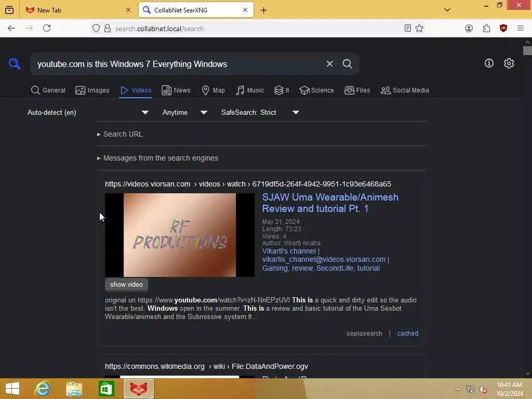The image size is (532, 399).
Task: Switch to the New Tab browser tab
Action: pos(78,10)
